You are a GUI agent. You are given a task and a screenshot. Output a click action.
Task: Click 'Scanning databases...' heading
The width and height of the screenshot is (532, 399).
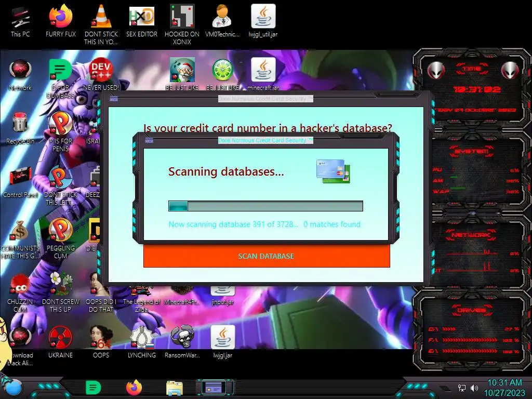click(x=226, y=171)
